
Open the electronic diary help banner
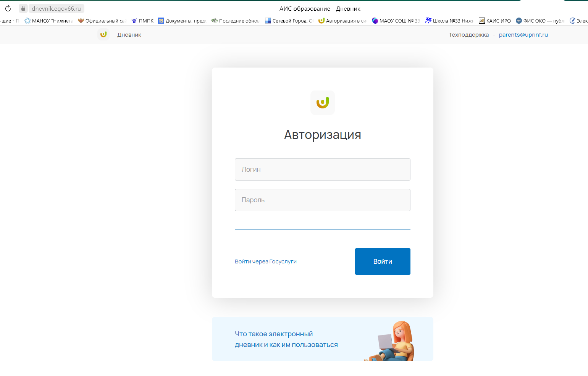click(323, 339)
